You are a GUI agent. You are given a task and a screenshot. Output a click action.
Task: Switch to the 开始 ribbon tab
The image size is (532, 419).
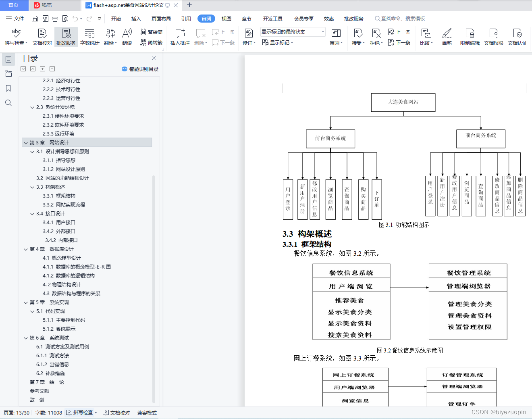point(116,19)
